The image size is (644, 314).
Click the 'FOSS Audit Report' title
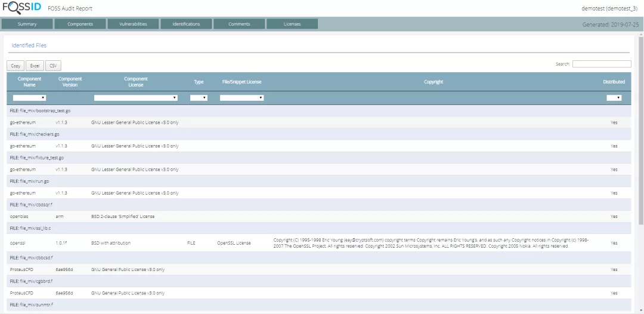[70, 8]
